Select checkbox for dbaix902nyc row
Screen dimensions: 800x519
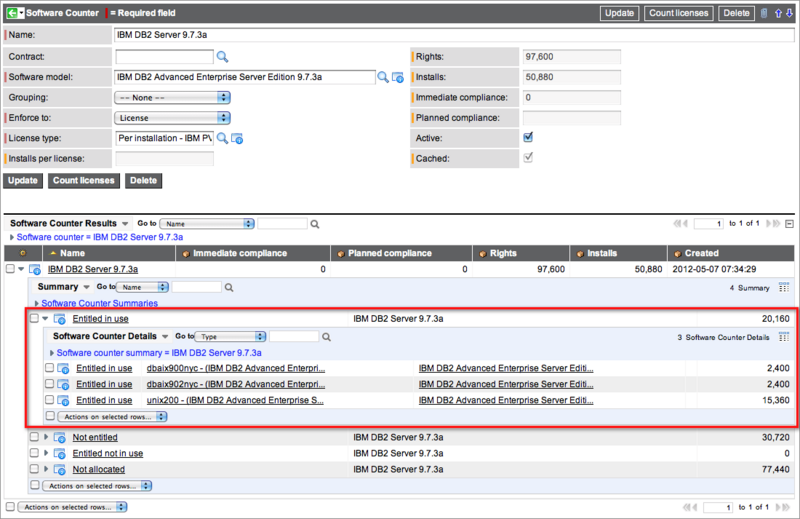point(49,383)
